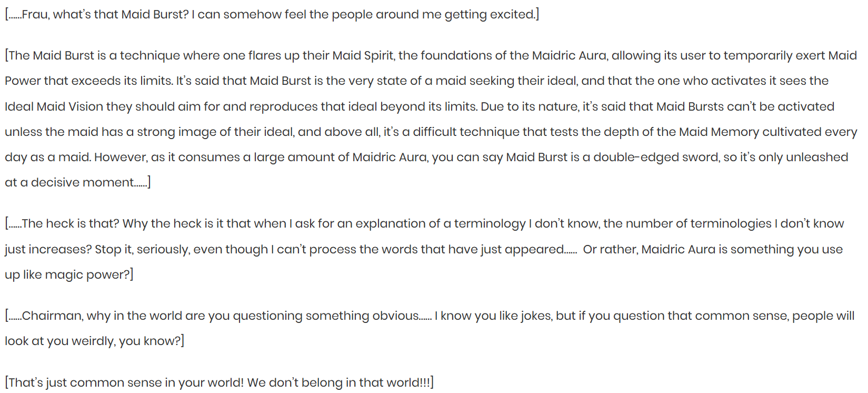Click the line "up like magic power?"

point(69,274)
